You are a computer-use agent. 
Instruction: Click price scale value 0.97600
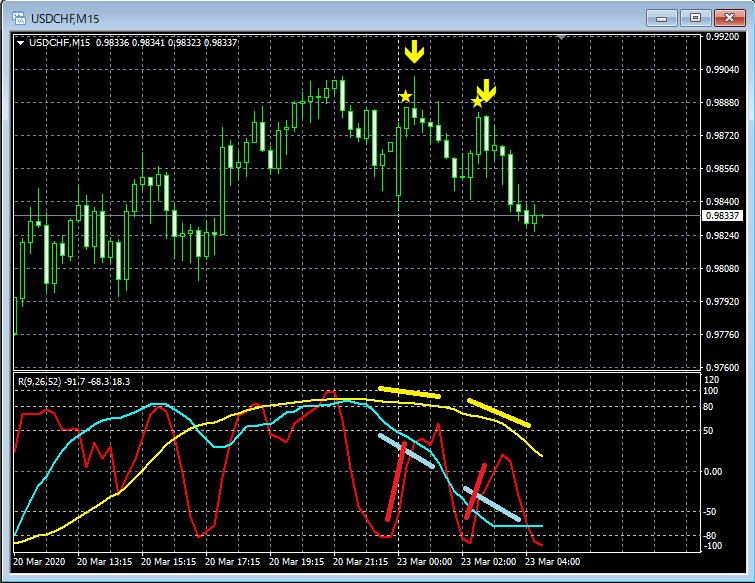click(x=722, y=367)
